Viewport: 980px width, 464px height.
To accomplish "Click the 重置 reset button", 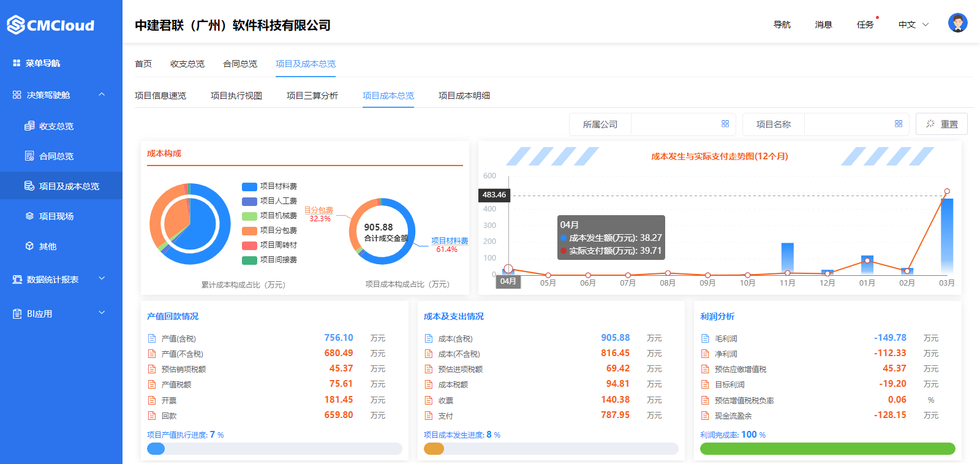I will 941,124.
